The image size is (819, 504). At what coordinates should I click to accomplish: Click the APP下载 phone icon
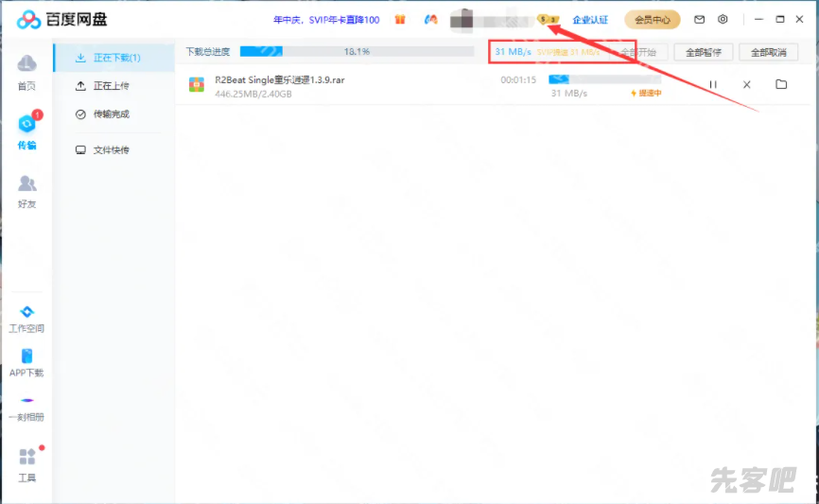click(x=26, y=356)
